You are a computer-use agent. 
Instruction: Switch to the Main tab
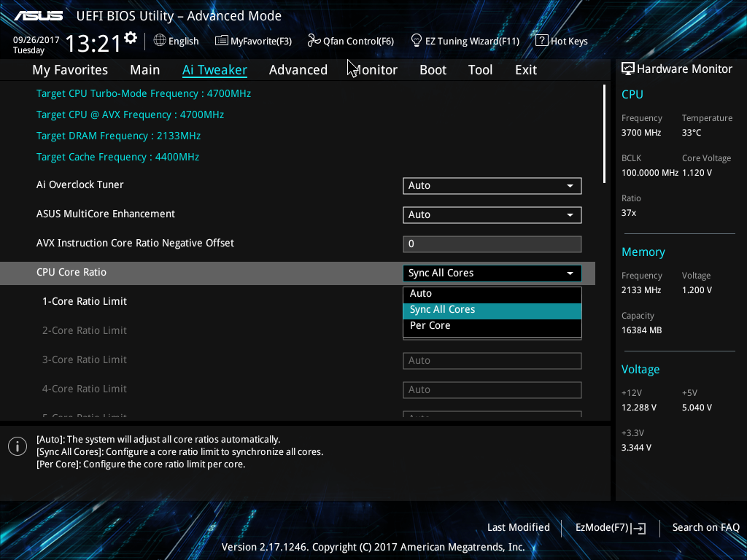[x=145, y=70]
